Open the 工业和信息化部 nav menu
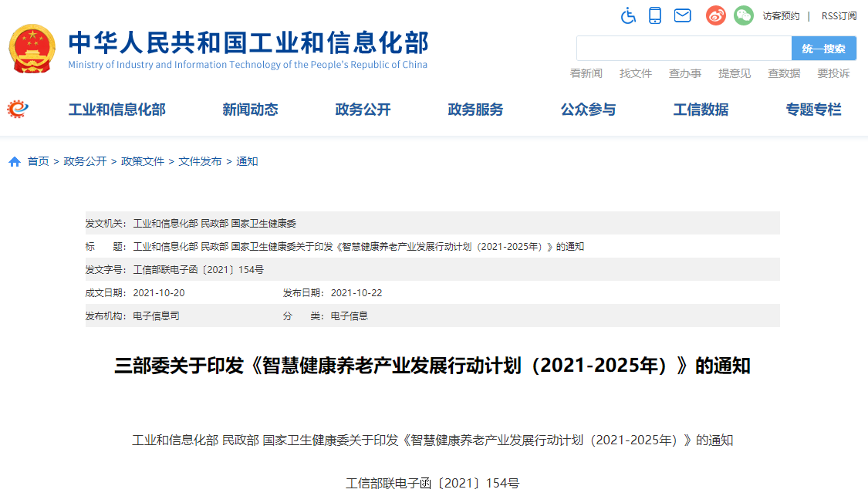 coord(117,110)
